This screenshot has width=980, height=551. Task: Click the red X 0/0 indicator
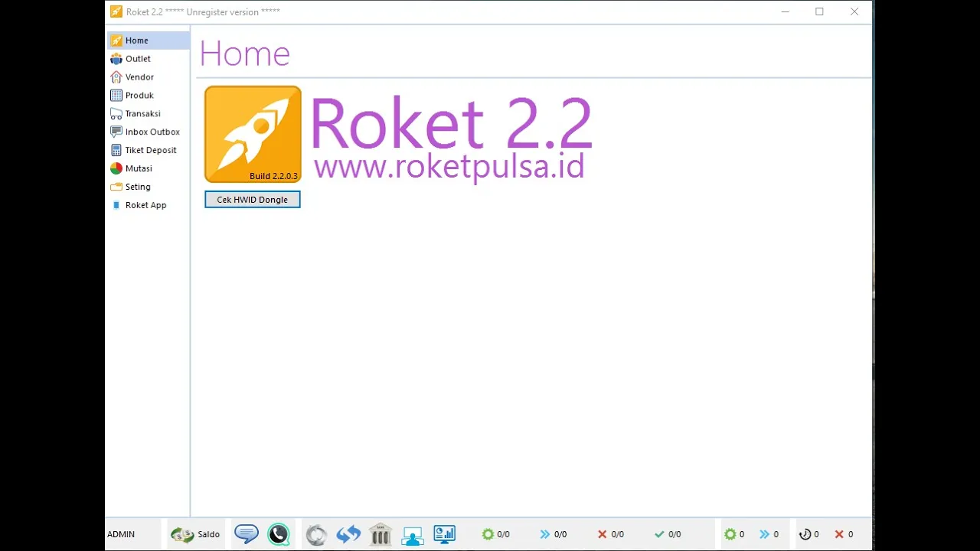610,534
